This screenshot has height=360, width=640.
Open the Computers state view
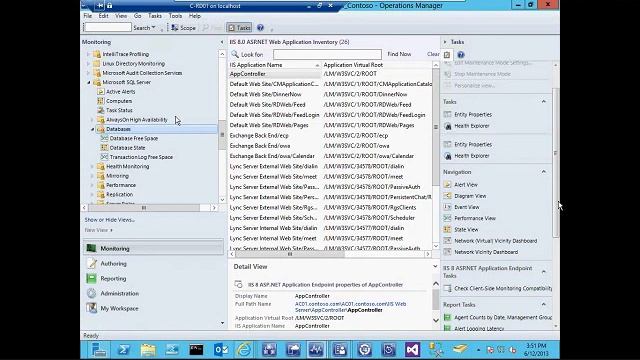tap(119, 101)
